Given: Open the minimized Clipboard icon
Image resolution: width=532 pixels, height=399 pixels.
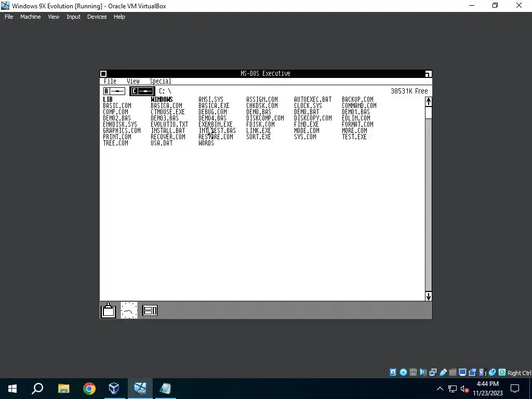Looking at the screenshot, I should click(x=109, y=310).
